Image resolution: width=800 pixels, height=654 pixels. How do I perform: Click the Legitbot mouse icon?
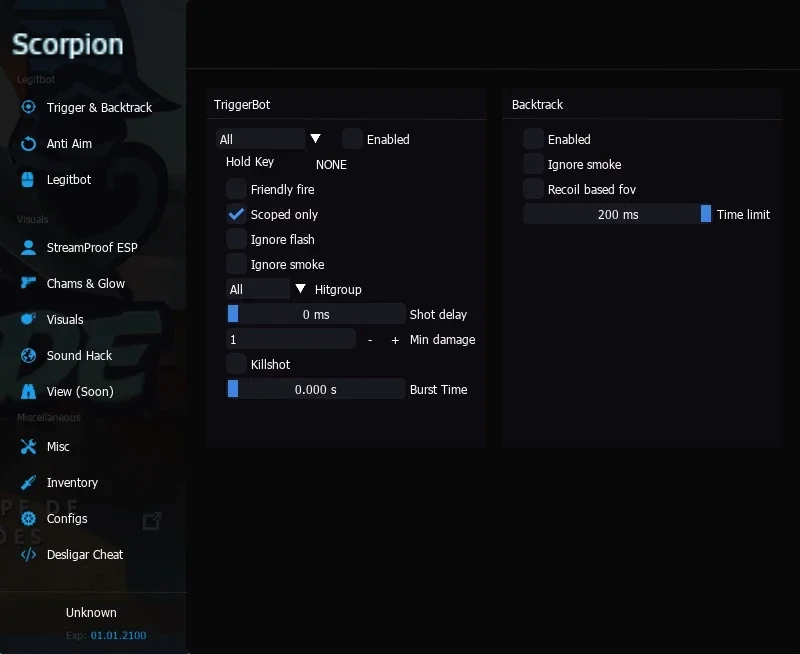[x=28, y=180]
